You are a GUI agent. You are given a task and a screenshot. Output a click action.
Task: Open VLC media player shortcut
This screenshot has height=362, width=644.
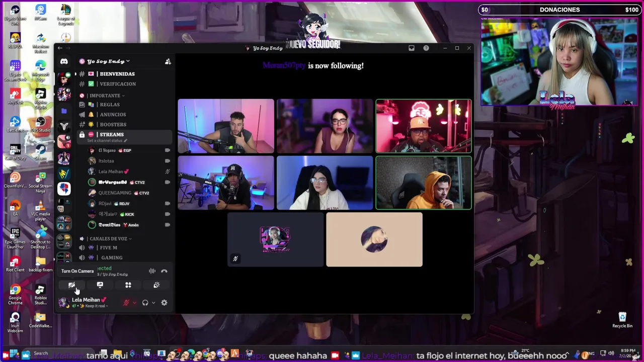pos(40,211)
